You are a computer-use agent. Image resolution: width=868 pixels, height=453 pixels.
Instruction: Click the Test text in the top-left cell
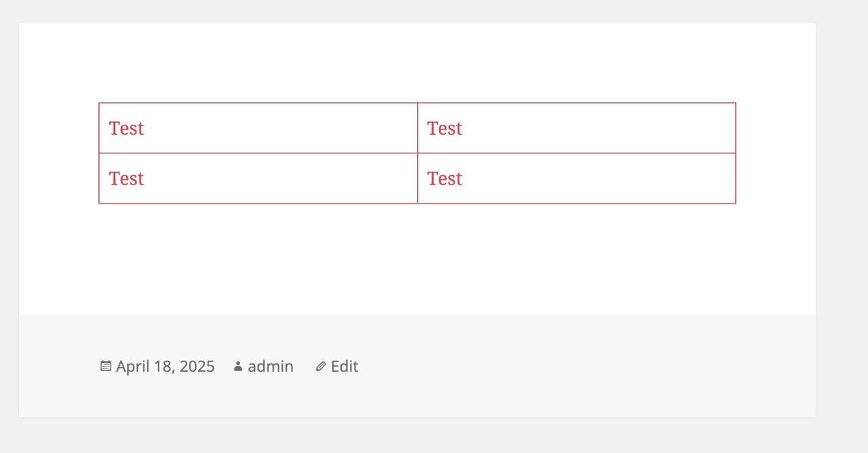(x=126, y=128)
